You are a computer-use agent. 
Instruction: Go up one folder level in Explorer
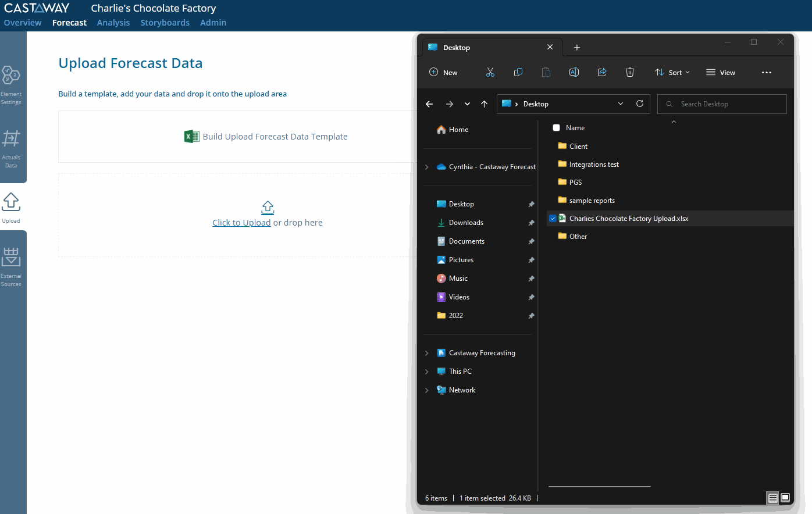click(484, 104)
